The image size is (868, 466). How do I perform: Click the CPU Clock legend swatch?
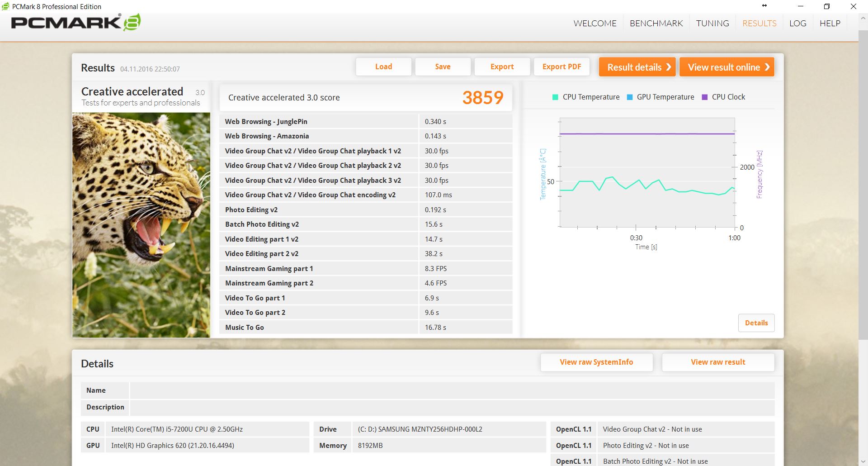704,97
